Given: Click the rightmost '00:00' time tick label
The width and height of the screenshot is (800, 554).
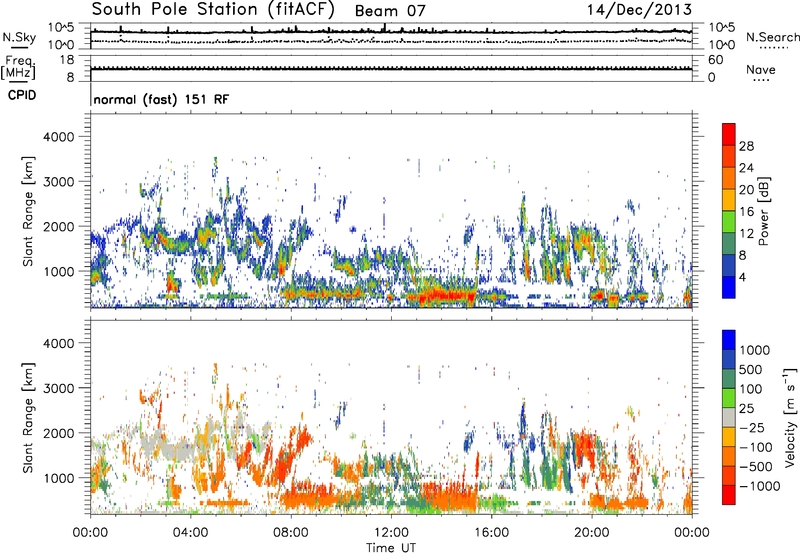Looking at the screenshot, I should [x=692, y=533].
